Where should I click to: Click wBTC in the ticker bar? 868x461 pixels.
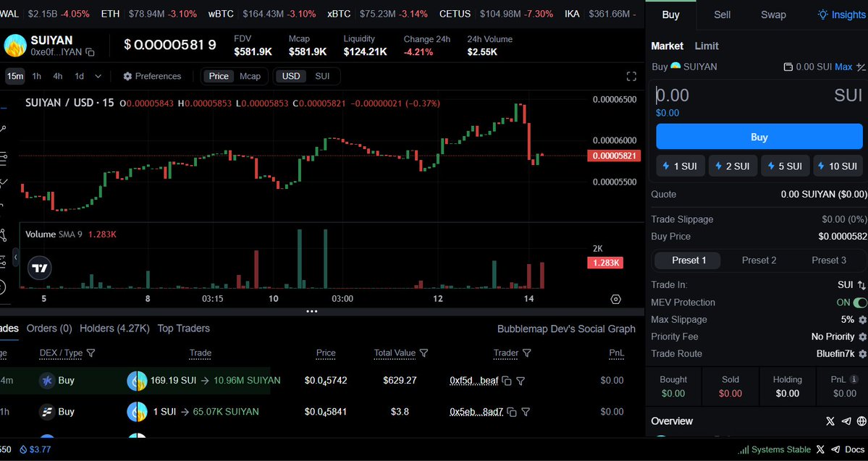tap(221, 14)
